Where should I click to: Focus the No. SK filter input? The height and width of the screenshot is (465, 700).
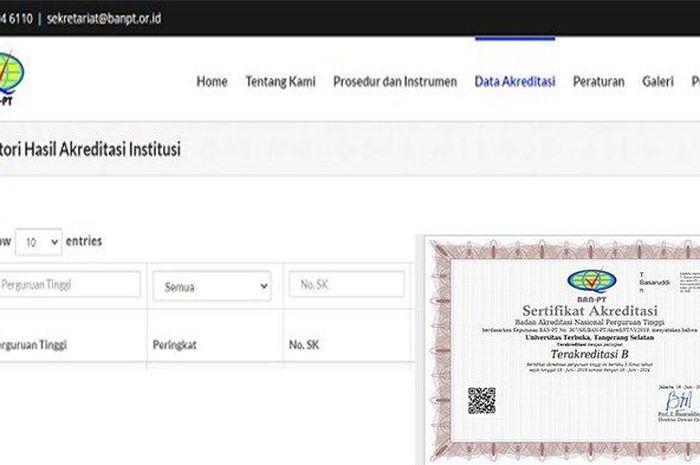347,284
